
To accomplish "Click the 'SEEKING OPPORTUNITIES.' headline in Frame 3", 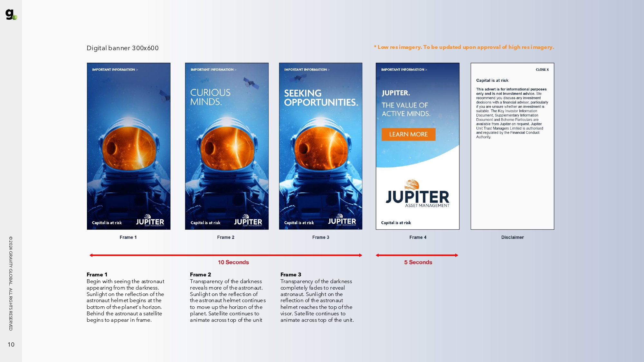I will pos(321,98).
